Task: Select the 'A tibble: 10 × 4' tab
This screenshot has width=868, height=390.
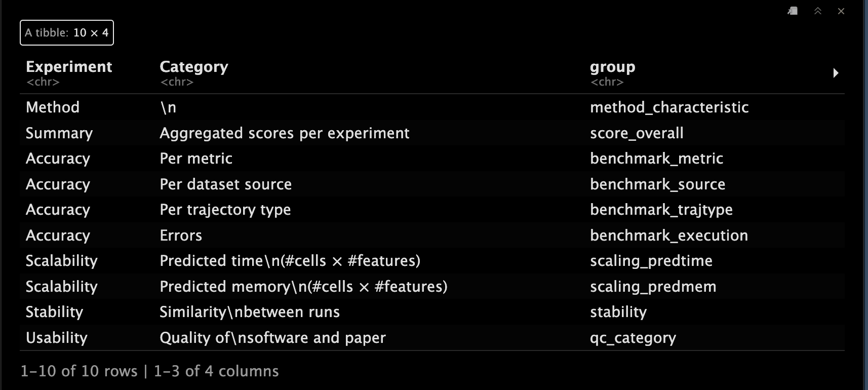Action: point(67,33)
